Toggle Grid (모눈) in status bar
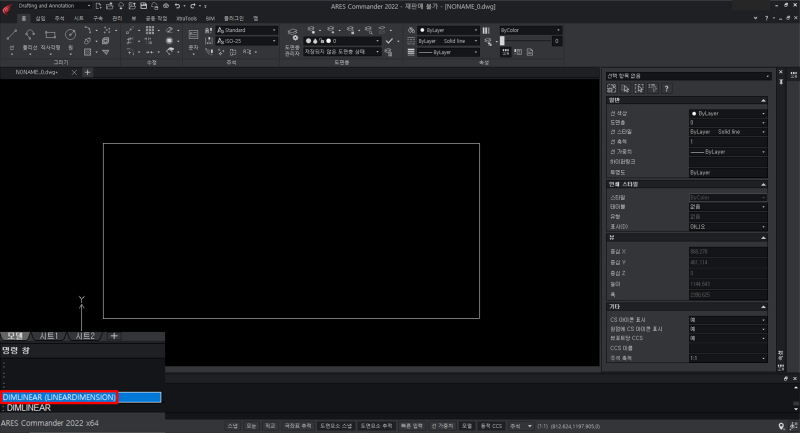Image resolution: width=800 pixels, height=433 pixels. click(251, 426)
